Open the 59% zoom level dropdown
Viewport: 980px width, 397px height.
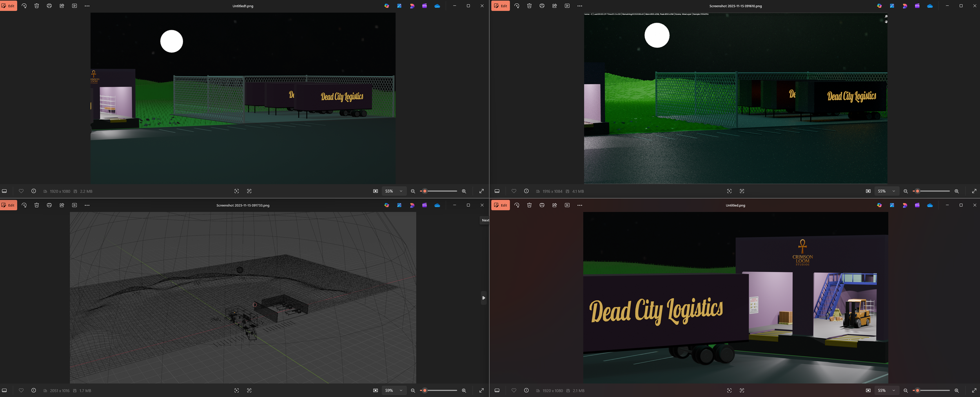394,390
